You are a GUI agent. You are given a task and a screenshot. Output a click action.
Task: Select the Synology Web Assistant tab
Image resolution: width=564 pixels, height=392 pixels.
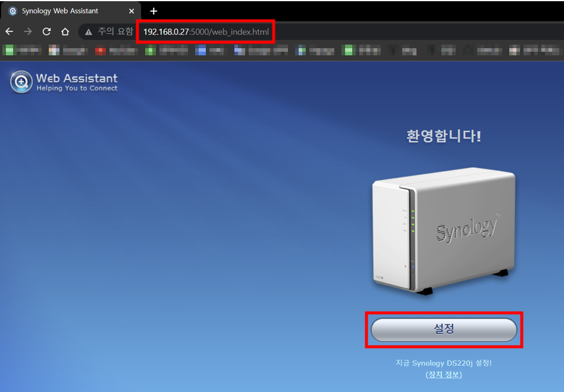70,11
